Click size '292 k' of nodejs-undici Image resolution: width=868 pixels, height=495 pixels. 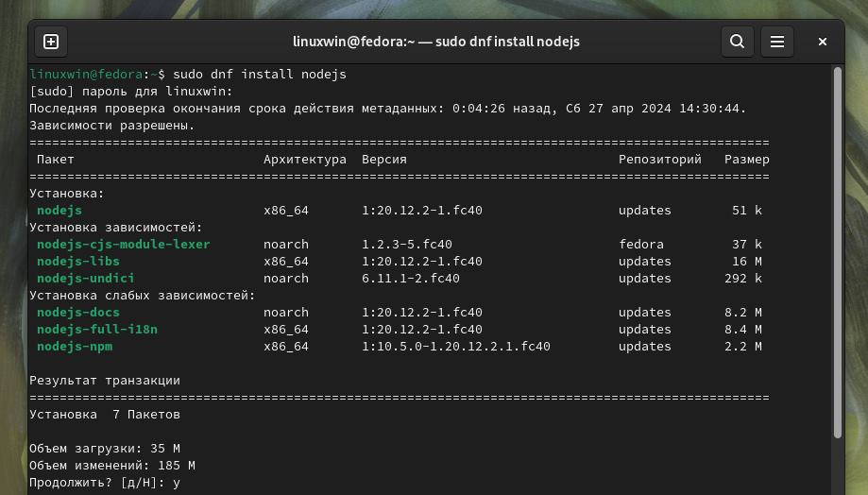[x=743, y=279]
